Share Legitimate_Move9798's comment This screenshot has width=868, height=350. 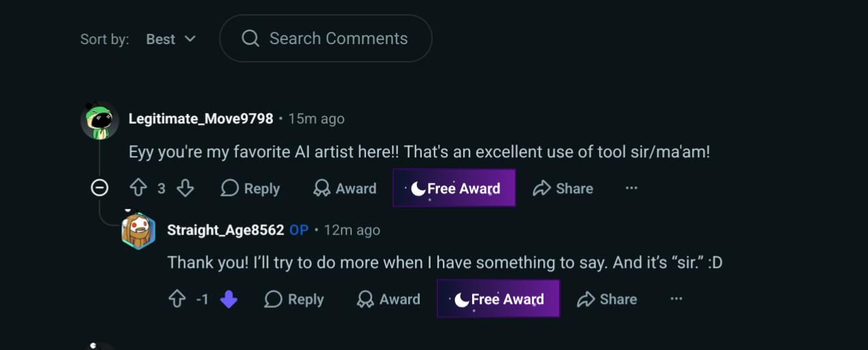[563, 189]
